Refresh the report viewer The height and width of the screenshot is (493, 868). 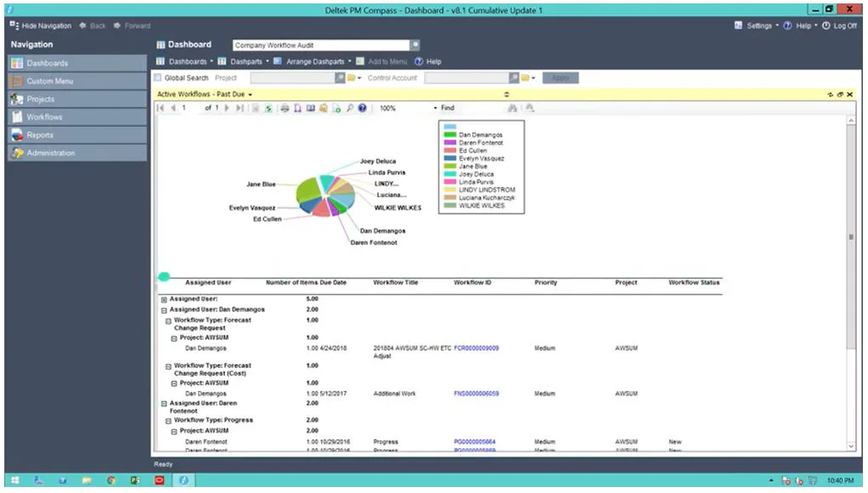point(268,108)
